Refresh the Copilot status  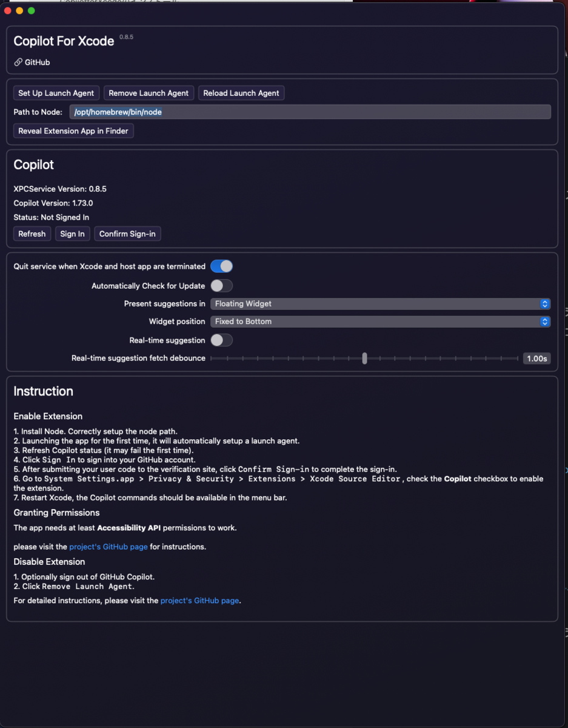(32, 234)
